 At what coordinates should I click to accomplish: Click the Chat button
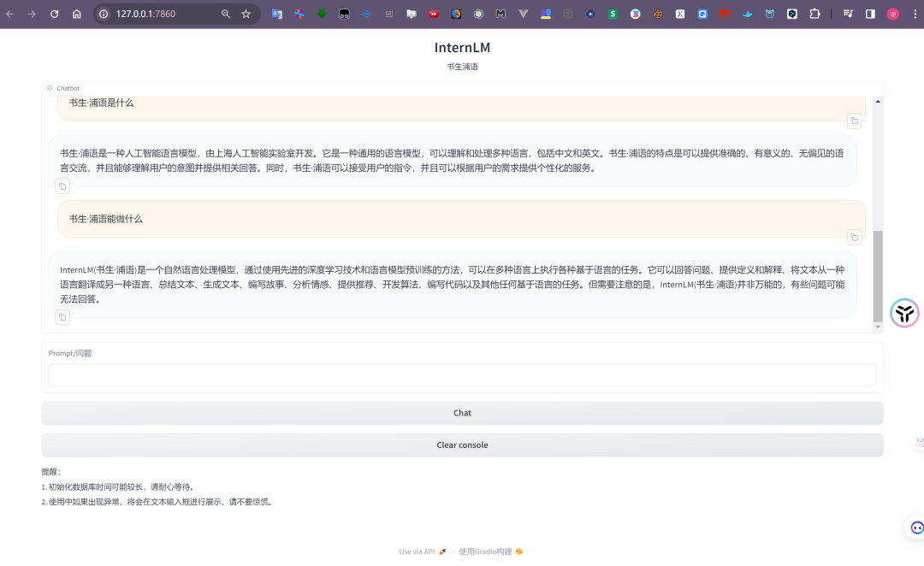(462, 413)
